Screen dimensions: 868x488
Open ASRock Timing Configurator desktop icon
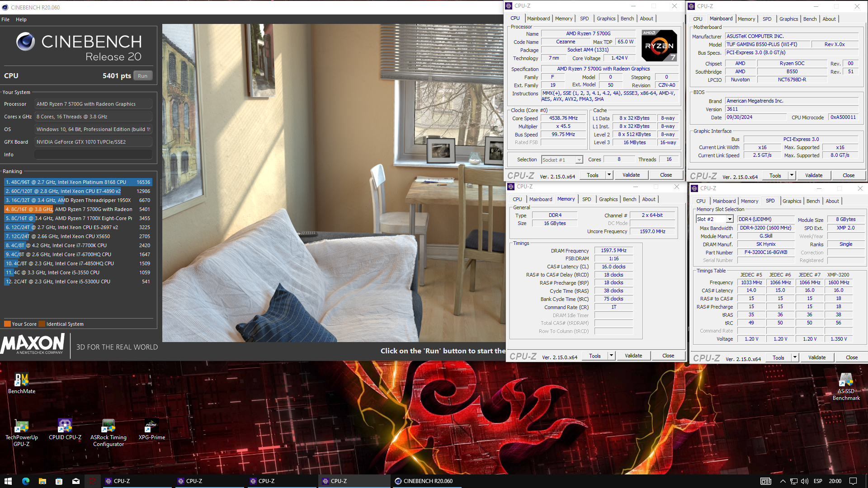[x=108, y=433]
